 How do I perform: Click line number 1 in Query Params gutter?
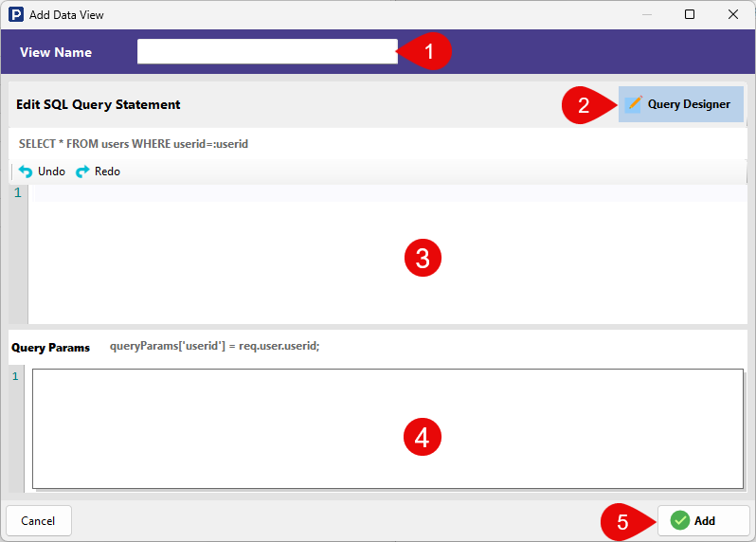click(15, 376)
